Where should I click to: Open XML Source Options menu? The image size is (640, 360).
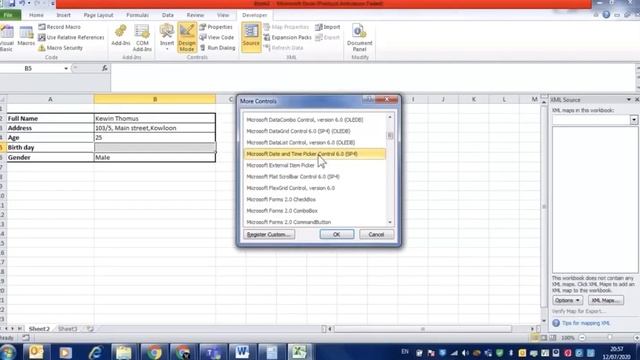click(x=567, y=300)
